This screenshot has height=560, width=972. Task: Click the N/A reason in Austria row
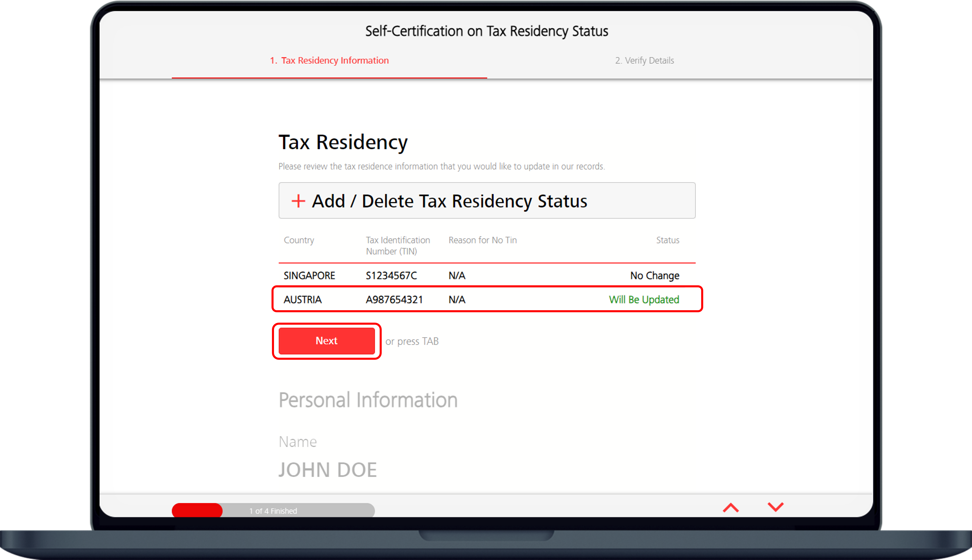457,300
